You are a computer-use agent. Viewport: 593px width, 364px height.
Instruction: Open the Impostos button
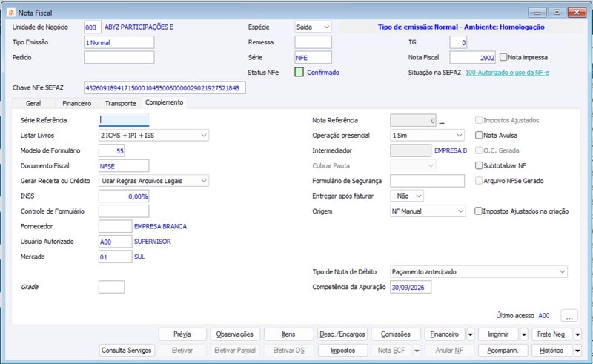click(x=342, y=351)
